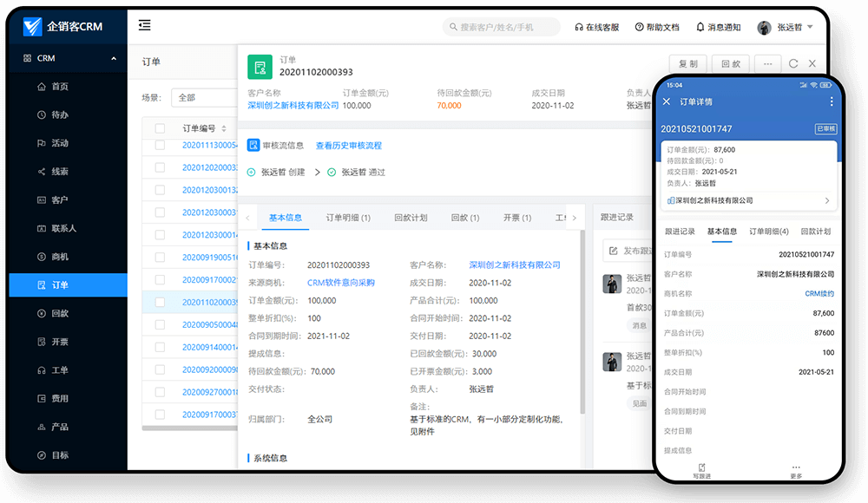The image size is (868, 503).
Task: Go to 首页 in the sidebar
Action: [59, 87]
